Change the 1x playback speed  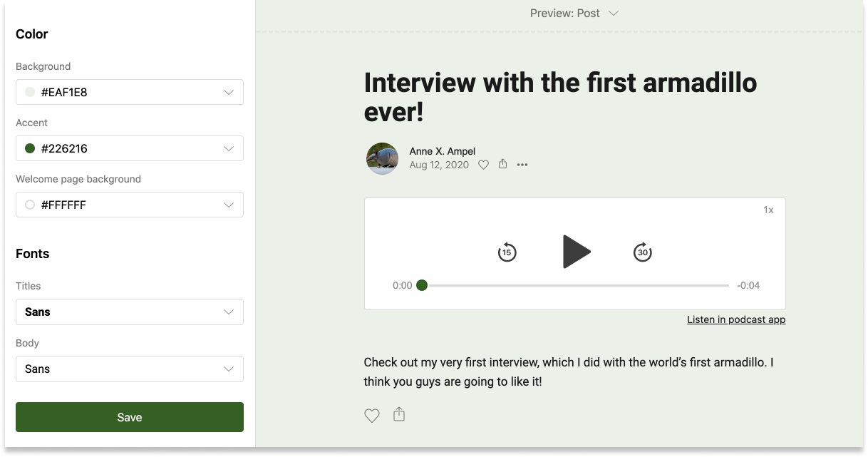[x=769, y=210]
